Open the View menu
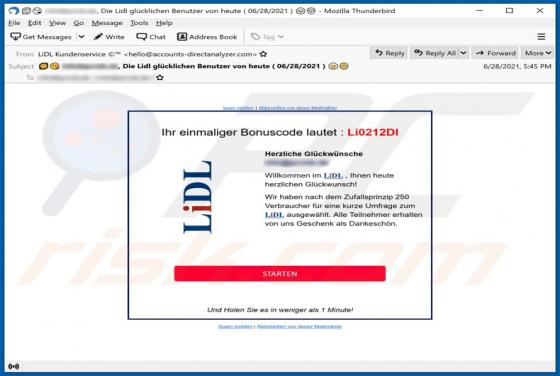This screenshot has width=560, height=376. point(58,23)
